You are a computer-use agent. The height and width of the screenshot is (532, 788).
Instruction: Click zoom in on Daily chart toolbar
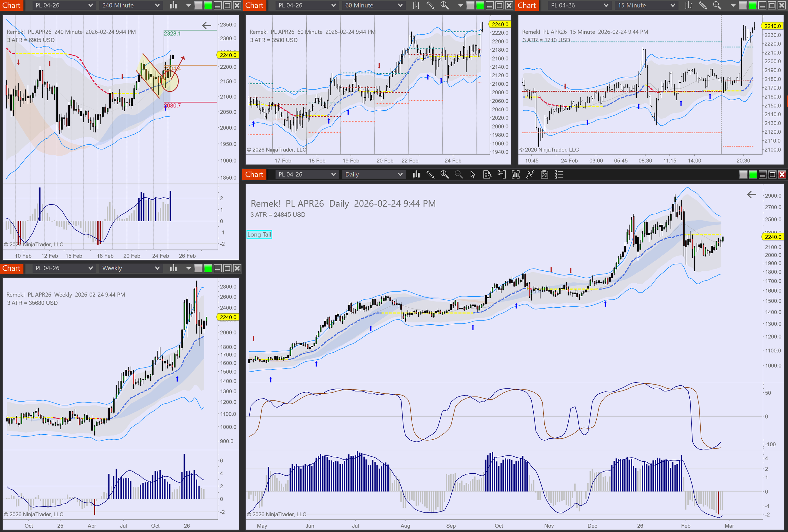coord(444,175)
